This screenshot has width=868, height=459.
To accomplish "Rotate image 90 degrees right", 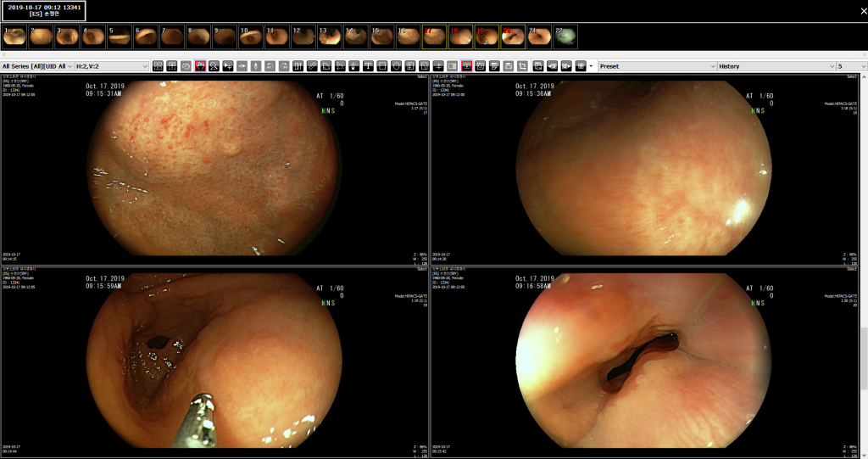I will (284, 66).
